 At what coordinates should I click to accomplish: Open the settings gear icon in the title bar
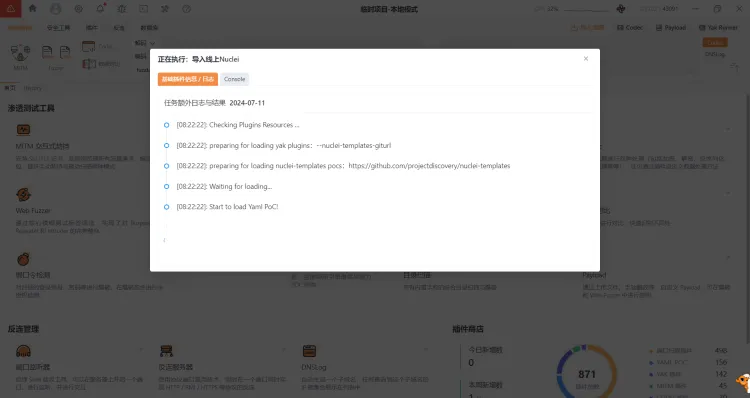coord(78,9)
